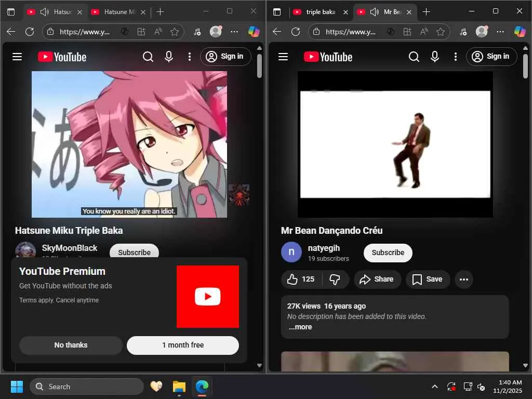
Task: Open Copilot in the right browser window
Action: click(520, 32)
